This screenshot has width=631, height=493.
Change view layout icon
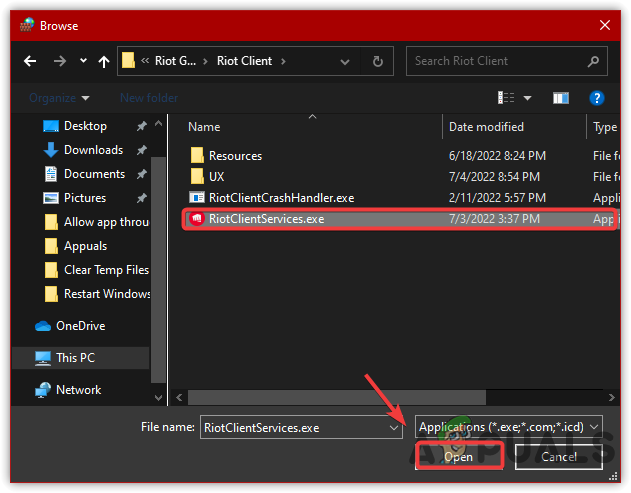click(506, 98)
